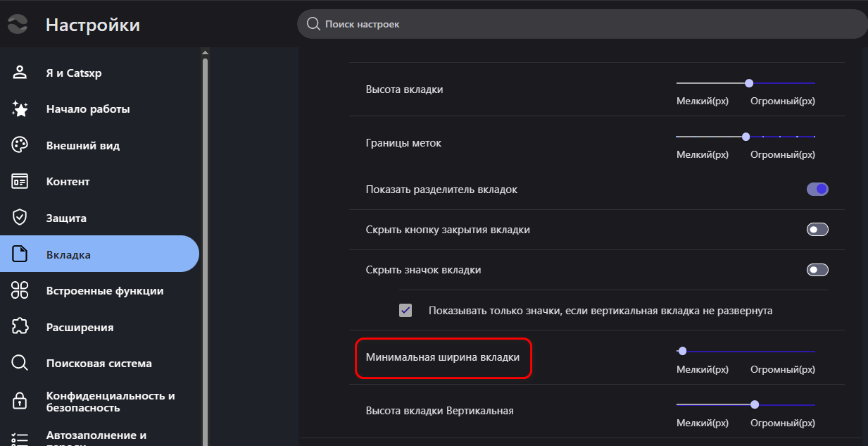Image resolution: width=868 pixels, height=446 pixels.
Task: Click the sparkle icon for Начало работы
Action: [20, 109]
